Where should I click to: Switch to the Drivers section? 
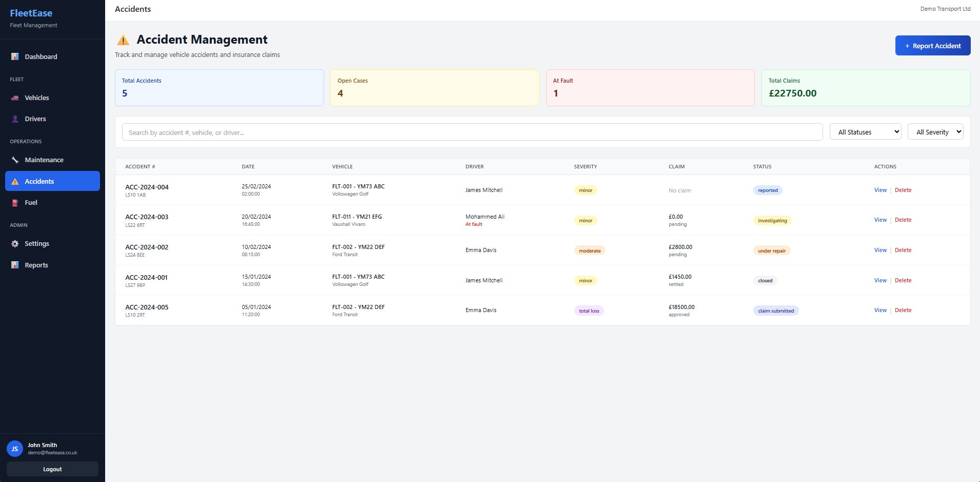coord(35,119)
